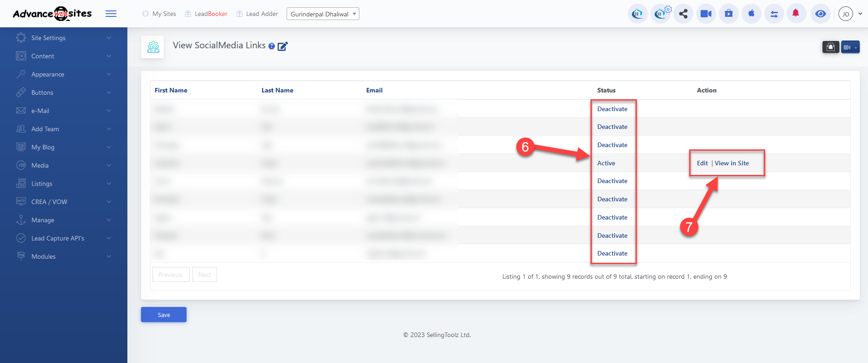Viewport: 868px width, 363px height.
Task: Toggle the hamburger sidebar menu
Action: (x=111, y=14)
